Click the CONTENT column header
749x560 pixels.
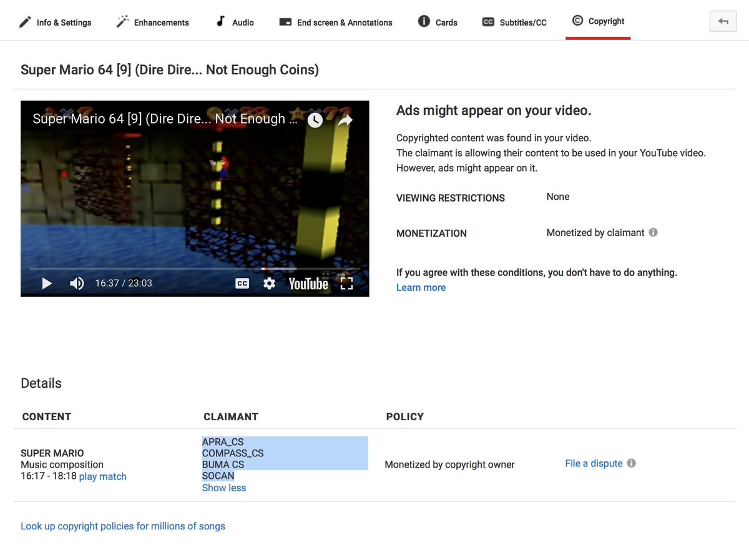point(47,416)
